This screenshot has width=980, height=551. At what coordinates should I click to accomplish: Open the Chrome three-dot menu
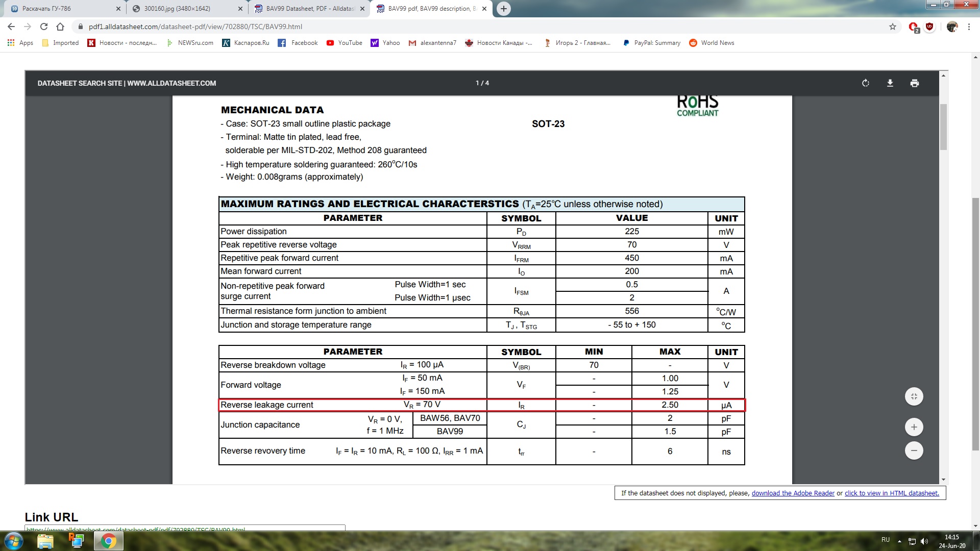[x=969, y=27]
